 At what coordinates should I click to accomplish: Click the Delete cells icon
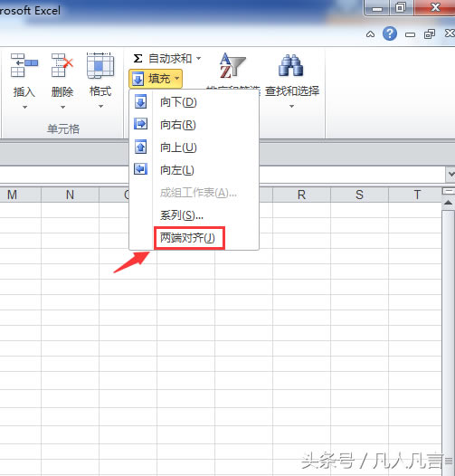click(62, 65)
